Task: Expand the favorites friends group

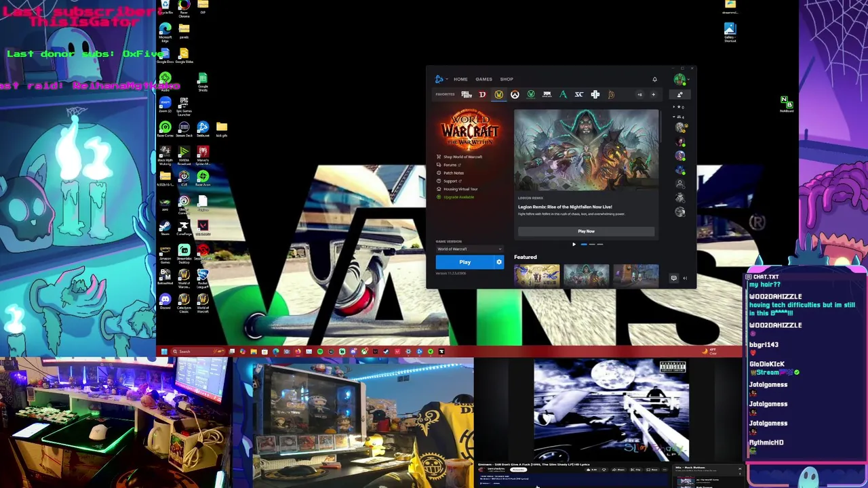Action: point(674,107)
